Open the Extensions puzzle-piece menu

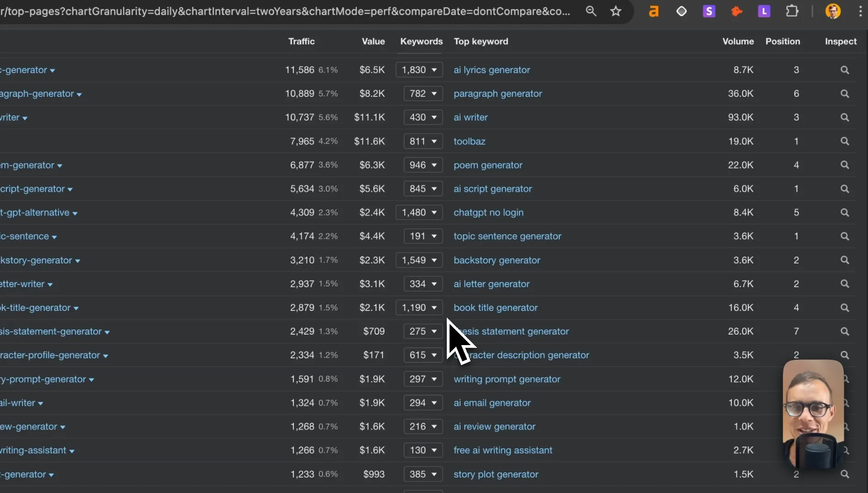[792, 11]
